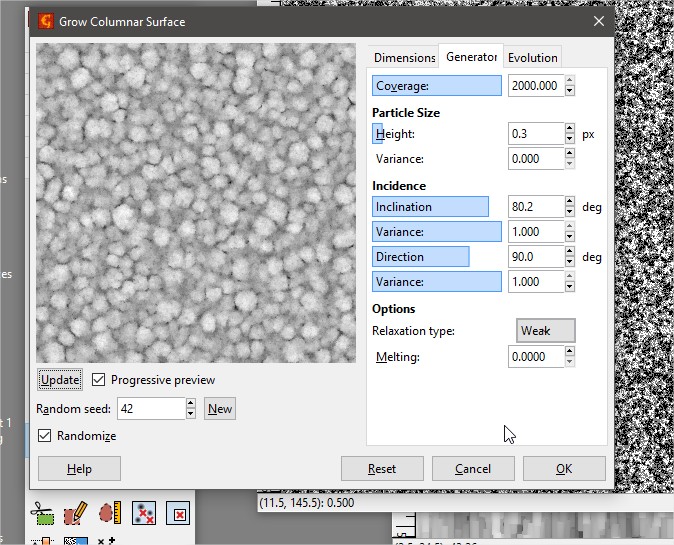
Task: Click the mask editor pencil tool
Action: pos(76,514)
